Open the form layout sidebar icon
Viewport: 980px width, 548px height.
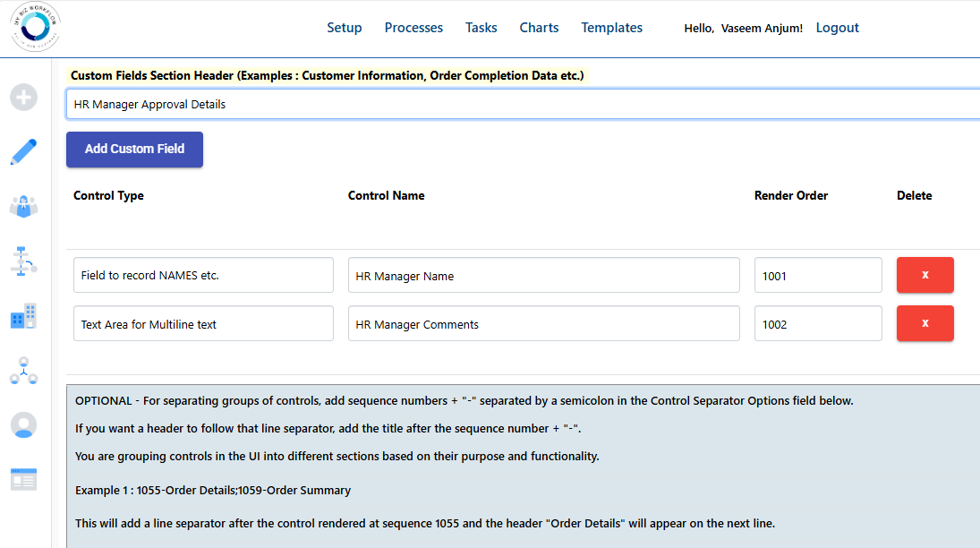pos(24,480)
